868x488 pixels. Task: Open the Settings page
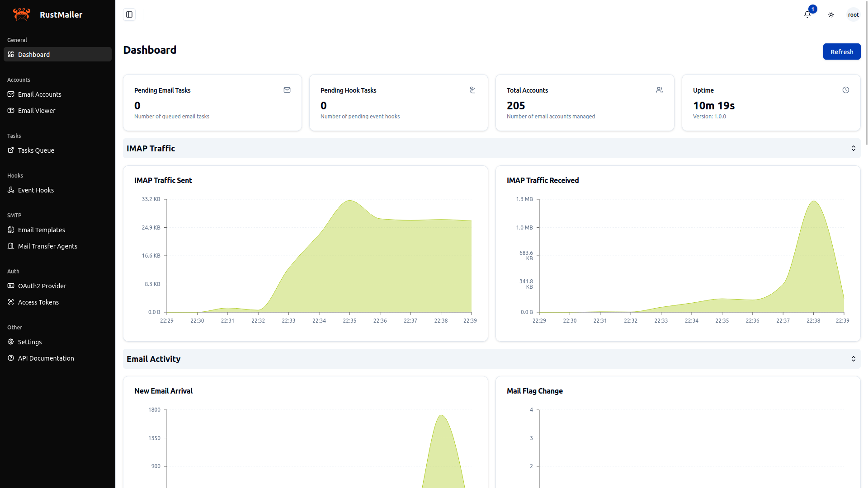click(30, 342)
